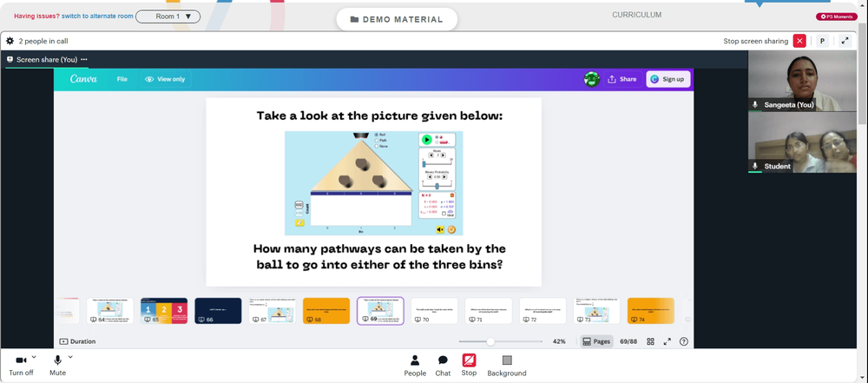Follow the switch to alternate room link
The height and width of the screenshot is (383, 868).
97,17
